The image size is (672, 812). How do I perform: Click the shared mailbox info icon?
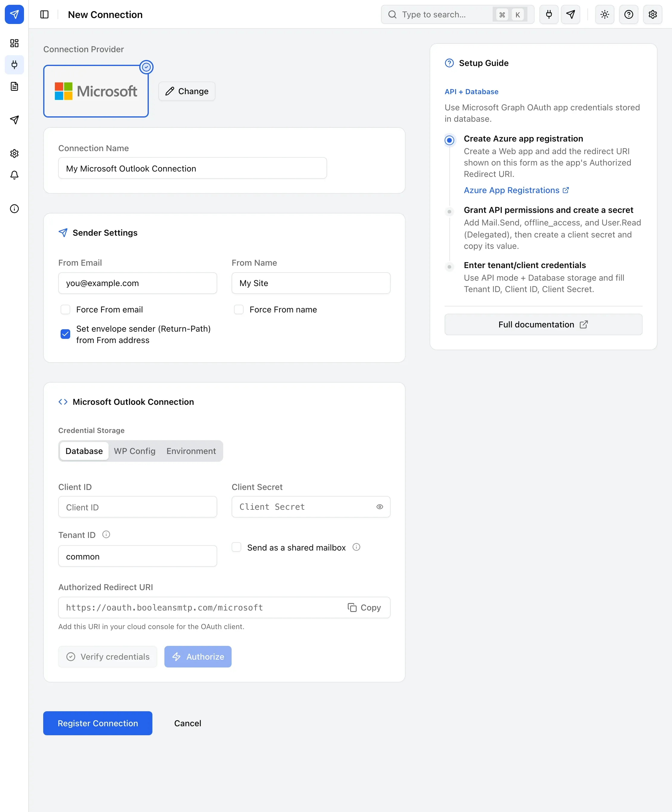356,547
